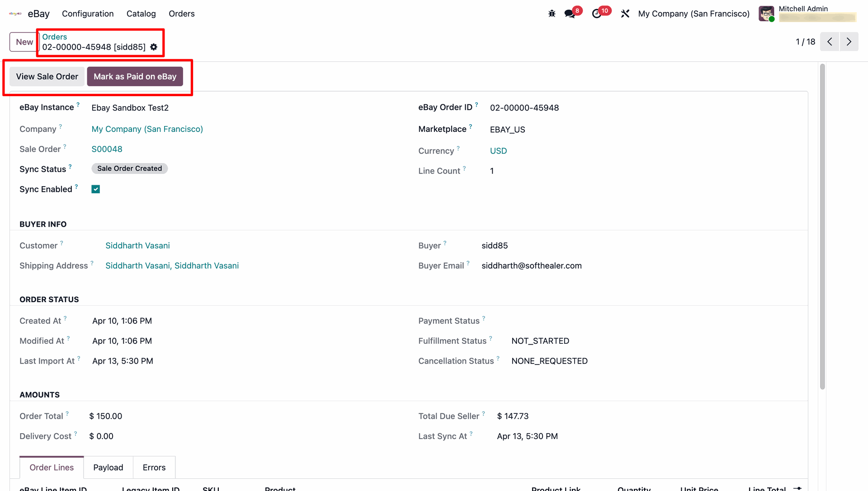
Task: Click the eBay app name in navbar
Action: tap(39, 14)
